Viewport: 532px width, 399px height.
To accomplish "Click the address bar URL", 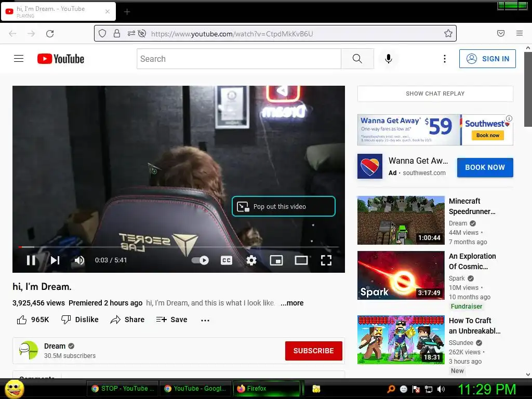I will [x=232, y=34].
